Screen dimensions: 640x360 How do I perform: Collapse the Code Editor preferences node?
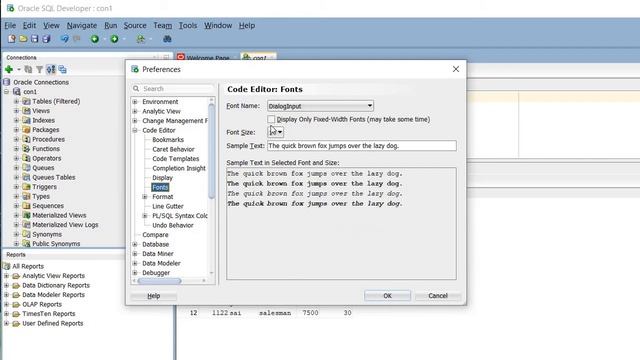(135, 130)
